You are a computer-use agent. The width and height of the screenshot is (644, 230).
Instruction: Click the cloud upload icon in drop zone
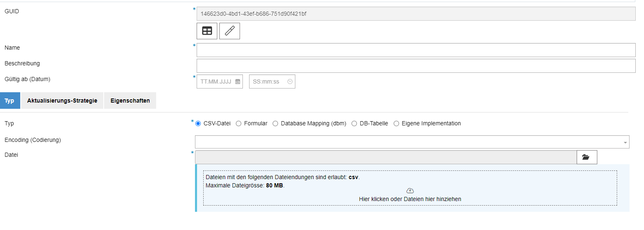(x=410, y=191)
